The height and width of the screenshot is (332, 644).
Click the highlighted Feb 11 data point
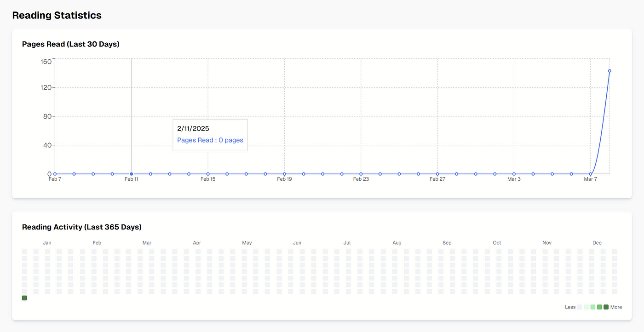click(132, 174)
